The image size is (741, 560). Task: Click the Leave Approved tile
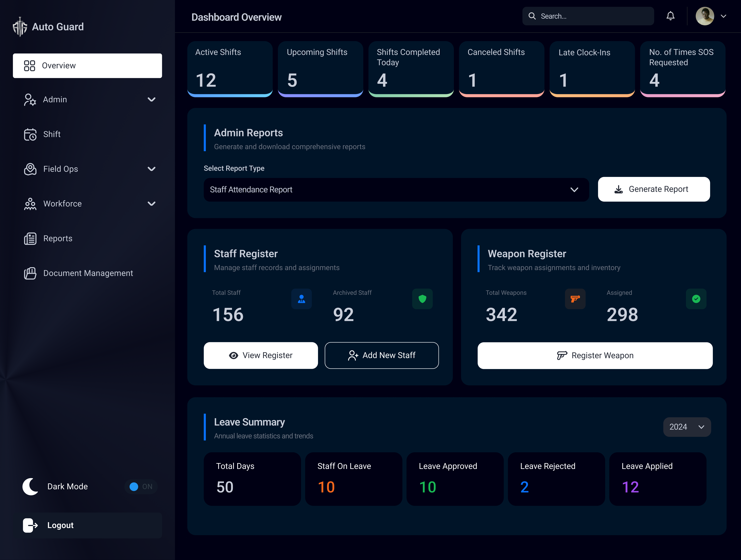click(455, 479)
